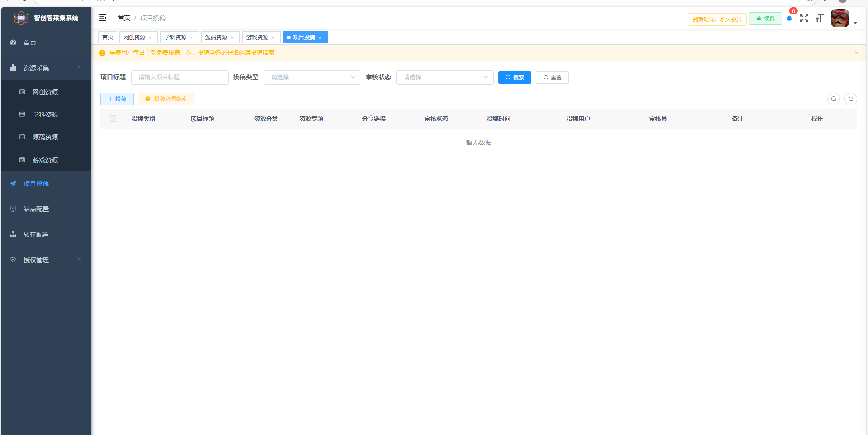This screenshot has width=868, height=435.
Task: Collapse the sidebar via hamburger icon
Action: click(103, 18)
